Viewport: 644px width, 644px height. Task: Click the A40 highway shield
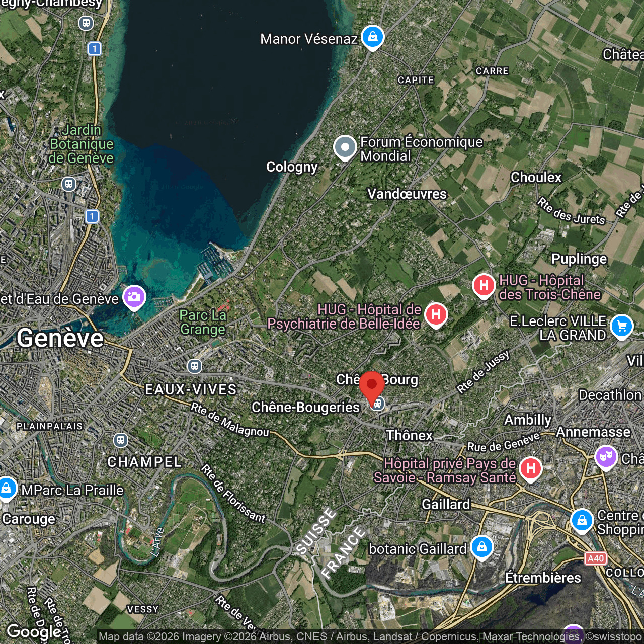(596, 558)
